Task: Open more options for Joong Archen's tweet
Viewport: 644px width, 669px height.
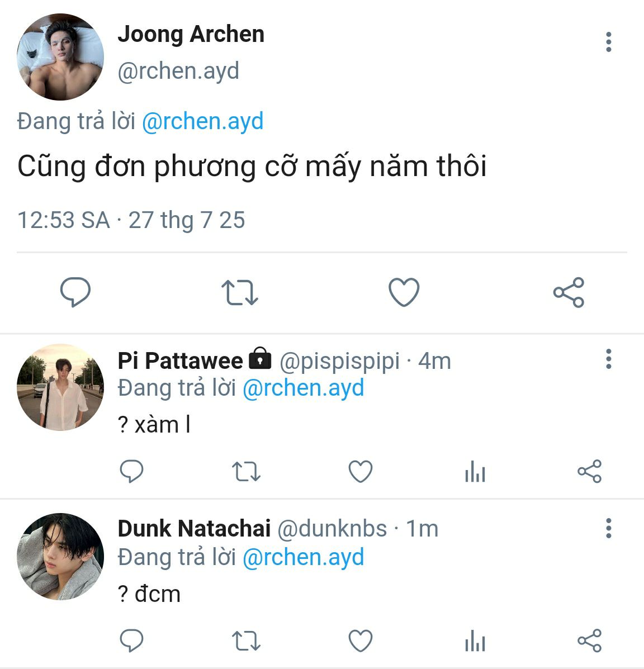Action: point(608,42)
